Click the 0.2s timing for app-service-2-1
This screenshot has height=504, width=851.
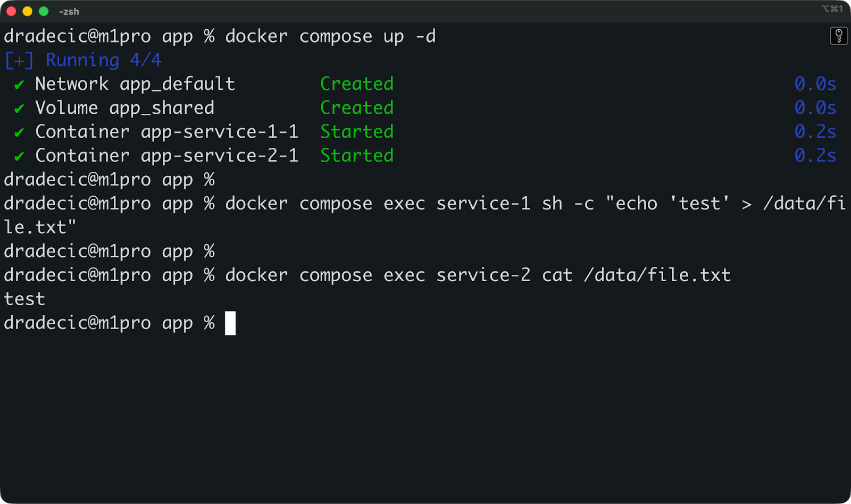(815, 156)
